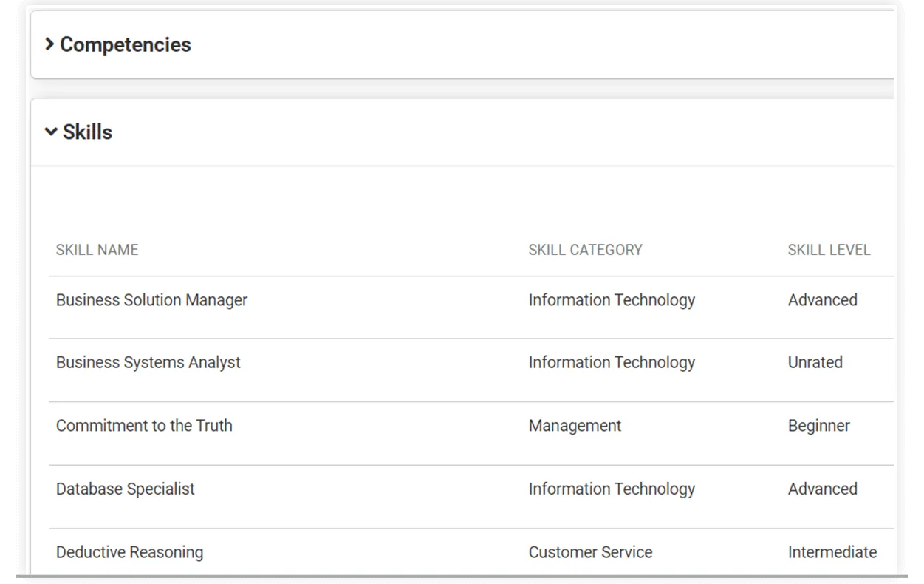Screen dimensions: 924x584
Task: Sort by the SKILL NAME column header
Action: coord(97,250)
